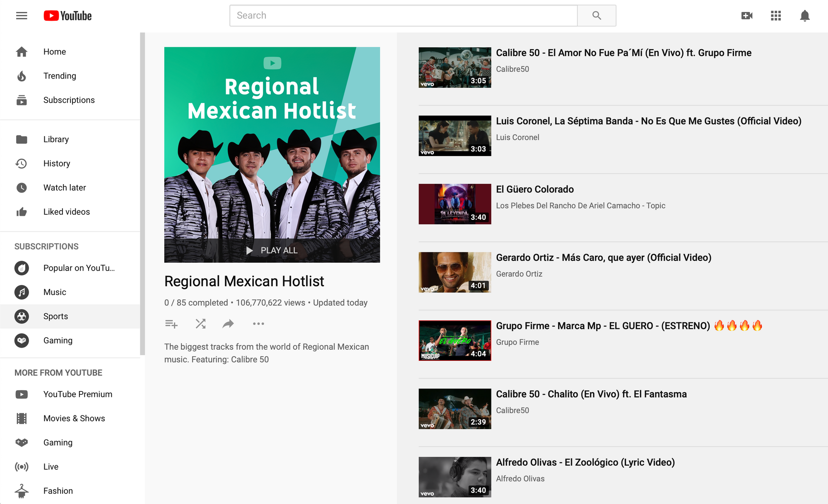This screenshot has width=828, height=504.
Task: Click in the Search input field
Action: (403, 16)
